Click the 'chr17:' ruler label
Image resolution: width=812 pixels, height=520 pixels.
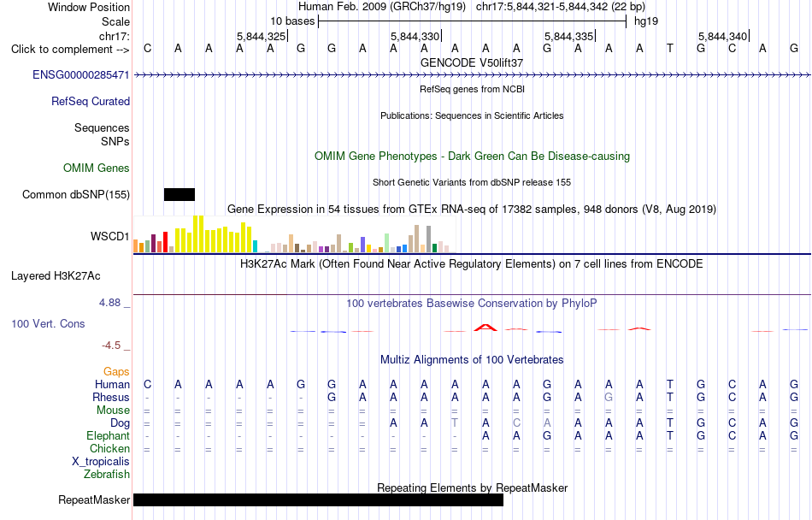pos(115,36)
